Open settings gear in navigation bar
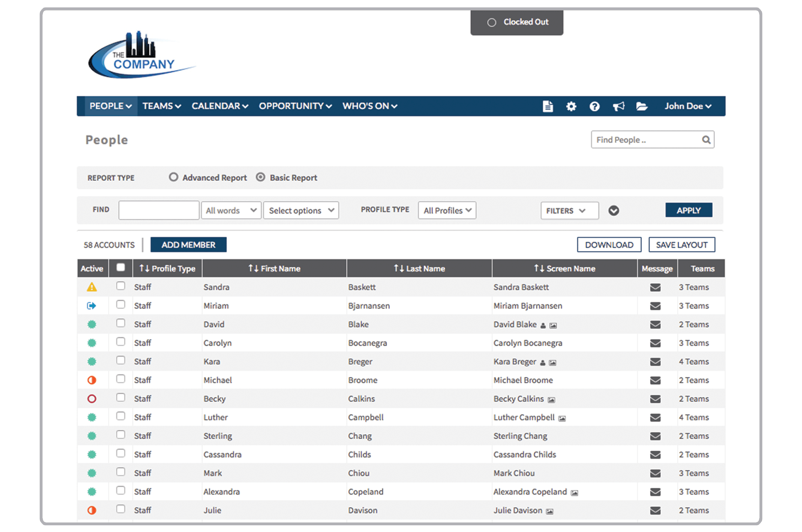Image resolution: width=802 pixels, height=532 pixels. pos(571,106)
